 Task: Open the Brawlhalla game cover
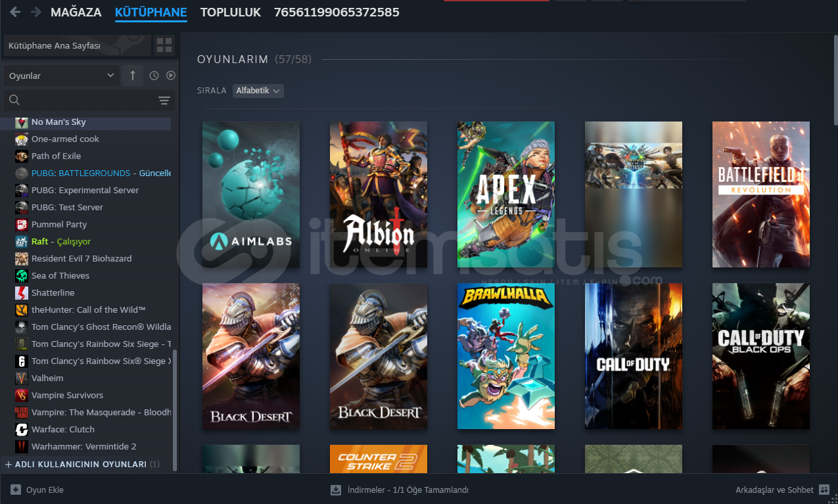[x=506, y=356]
